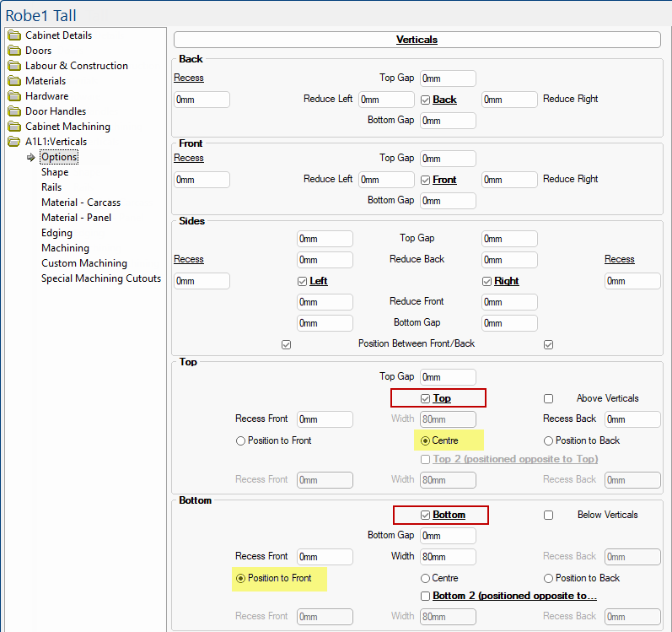Select Position to Front in Top section

tap(240, 440)
